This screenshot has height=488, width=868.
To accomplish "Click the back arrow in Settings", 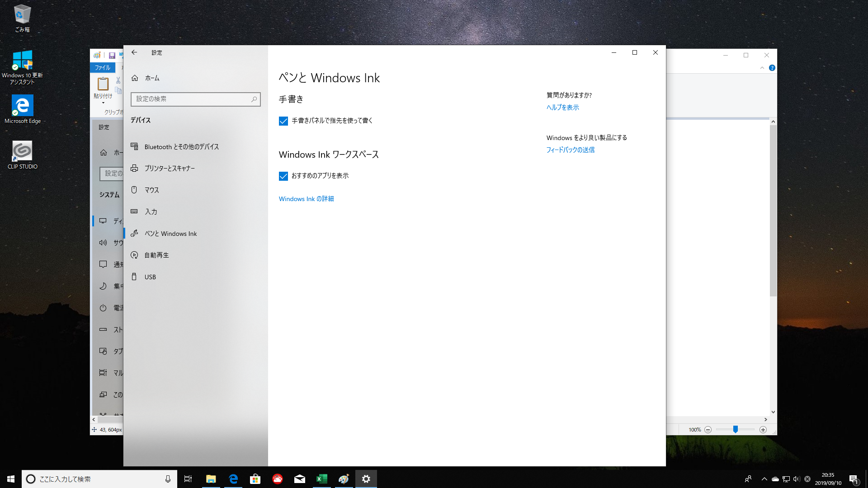I will 134,52.
